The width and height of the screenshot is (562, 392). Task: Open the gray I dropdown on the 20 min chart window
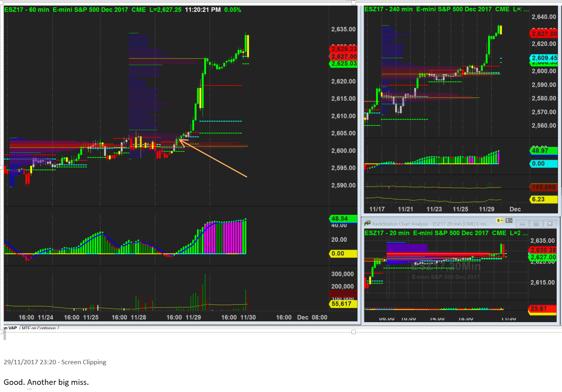pos(509,221)
